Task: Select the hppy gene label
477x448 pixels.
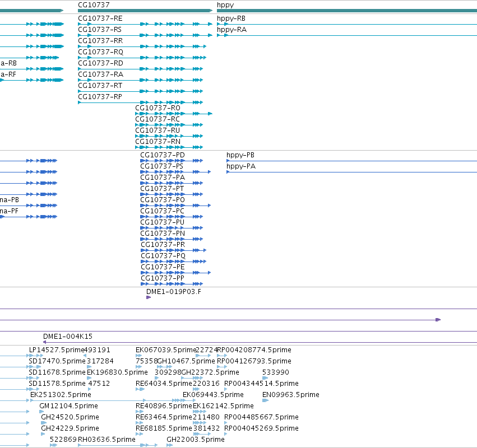Action: pyautogui.click(x=225, y=5)
